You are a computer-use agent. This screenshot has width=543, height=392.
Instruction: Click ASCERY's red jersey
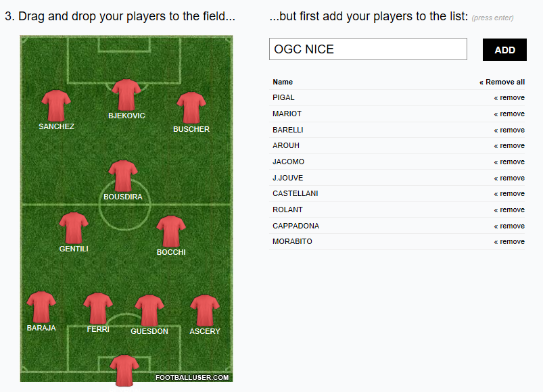click(205, 310)
